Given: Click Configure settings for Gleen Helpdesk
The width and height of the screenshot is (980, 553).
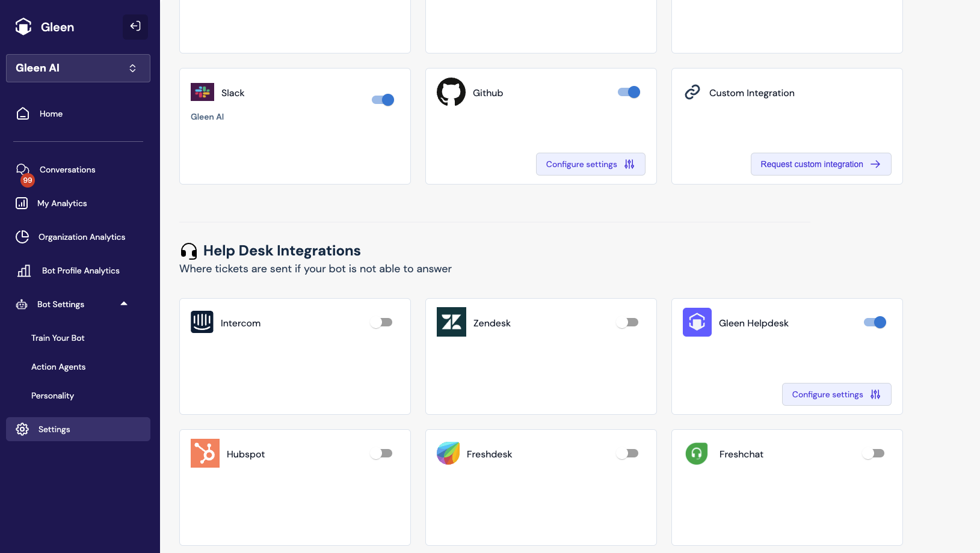Looking at the screenshot, I should tap(836, 394).
